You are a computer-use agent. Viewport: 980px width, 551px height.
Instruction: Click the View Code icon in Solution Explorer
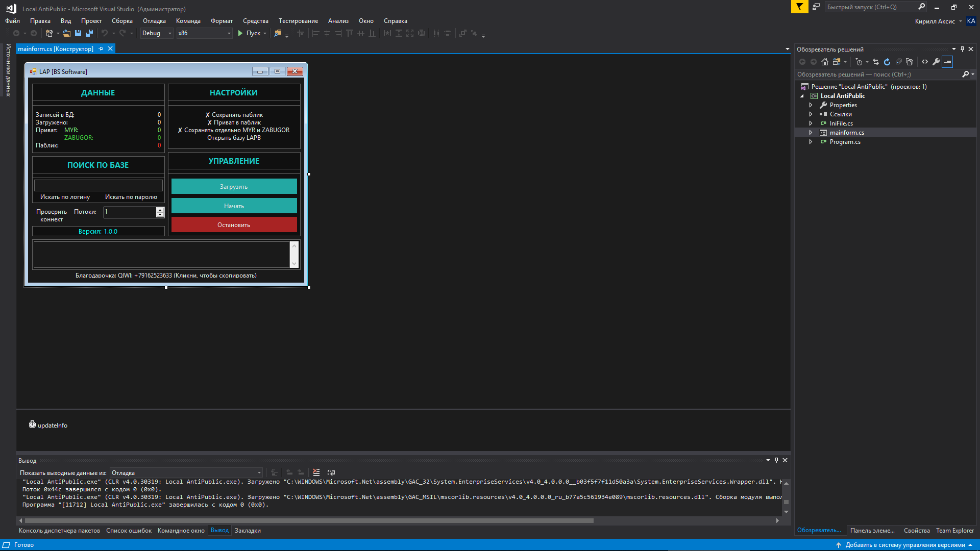tap(925, 62)
